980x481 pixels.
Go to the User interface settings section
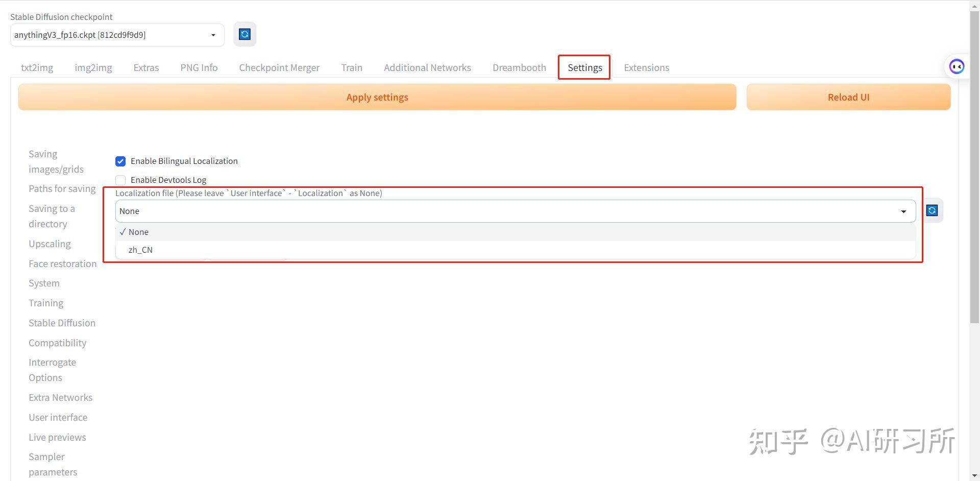[58, 417]
